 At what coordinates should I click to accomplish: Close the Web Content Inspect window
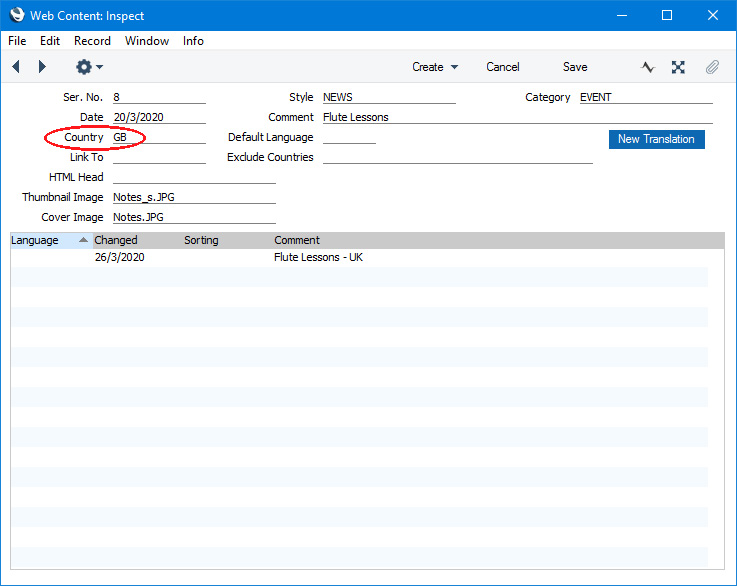tap(713, 15)
